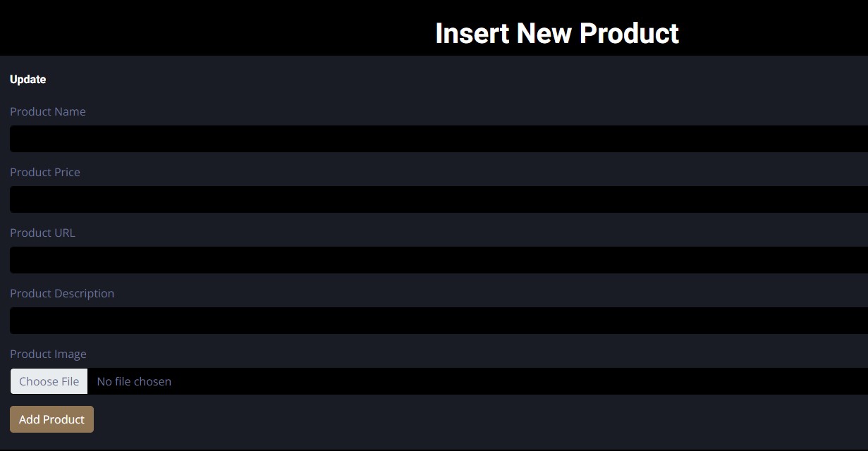Click the Product Image label
868x451 pixels.
click(48, 354)
